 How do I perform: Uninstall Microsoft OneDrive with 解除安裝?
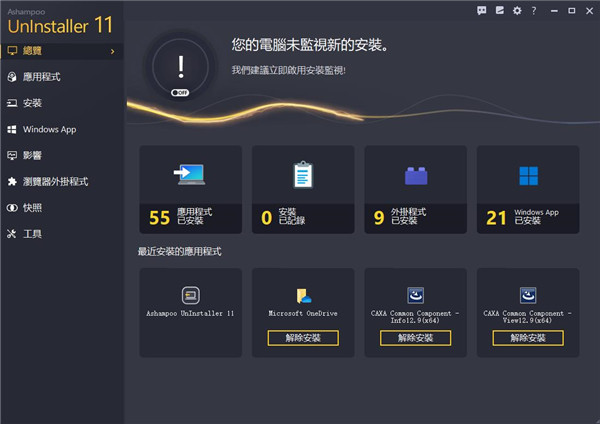(x=303, y=338)
